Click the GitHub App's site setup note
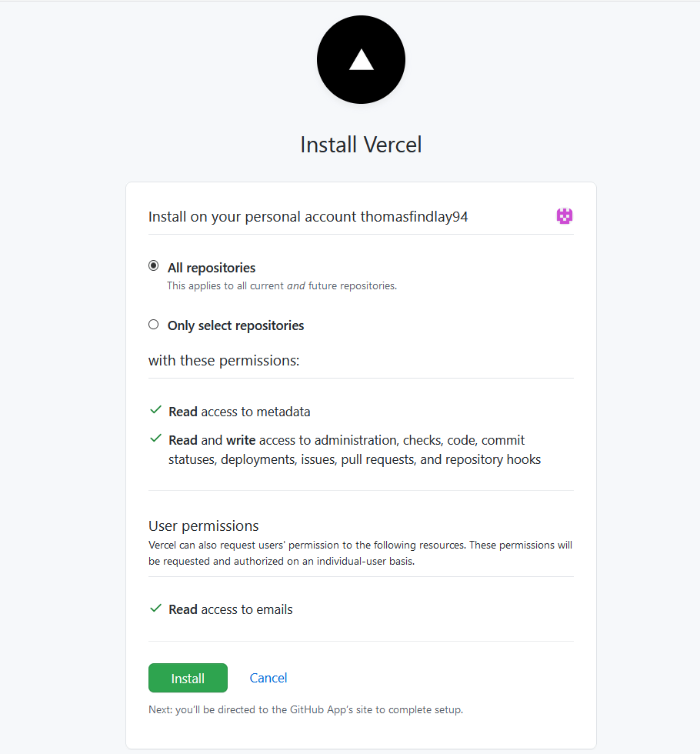The image size is (700, 754). coord(306,709)
